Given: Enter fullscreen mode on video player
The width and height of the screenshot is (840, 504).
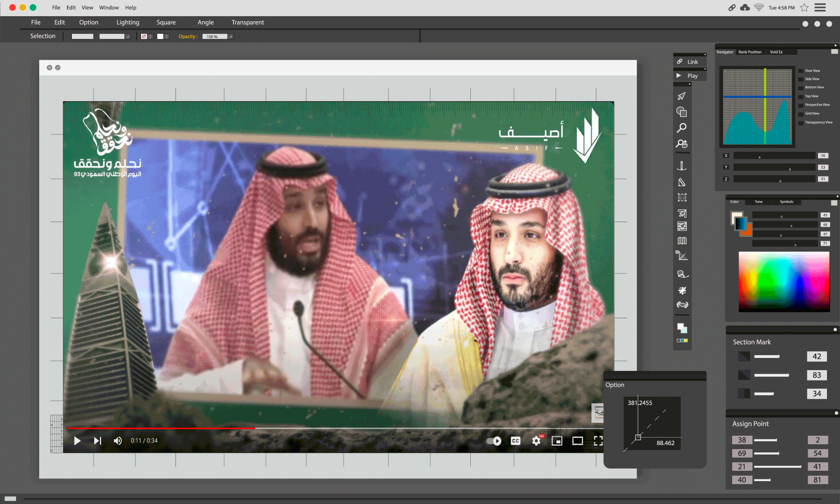Looking at the screenshot, I should pyautogui.click(x=598, y=441).
